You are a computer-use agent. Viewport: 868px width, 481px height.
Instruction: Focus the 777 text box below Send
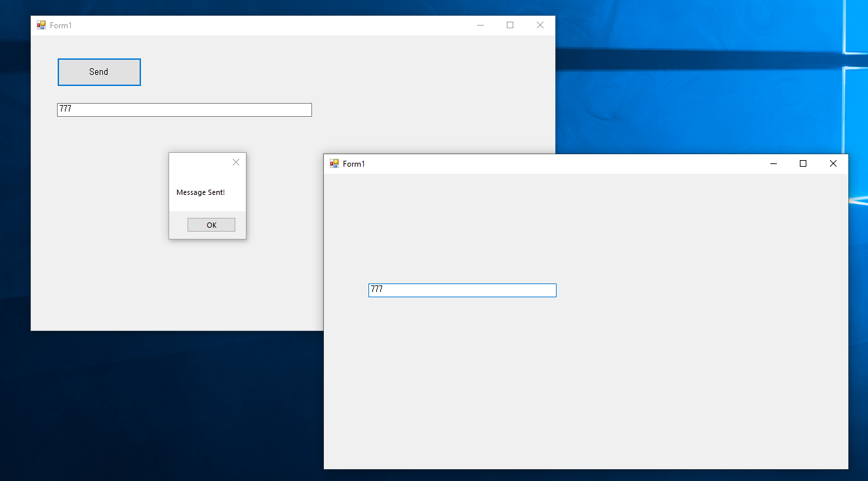(x=184, y=110)
